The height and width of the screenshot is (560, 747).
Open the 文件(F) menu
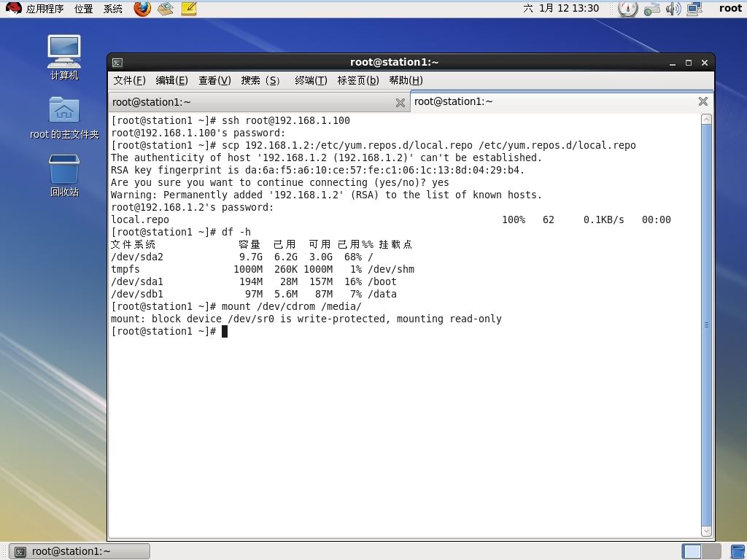pyautogui.click(x=129, y=80)
